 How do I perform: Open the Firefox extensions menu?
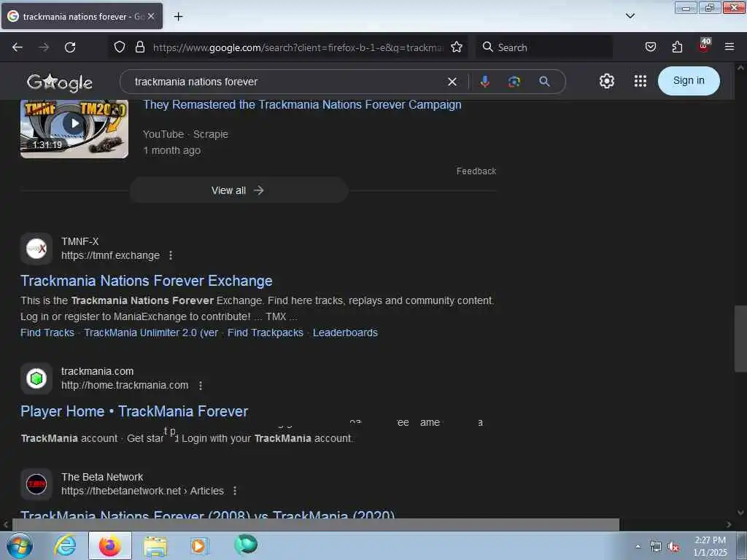point(677,47)
